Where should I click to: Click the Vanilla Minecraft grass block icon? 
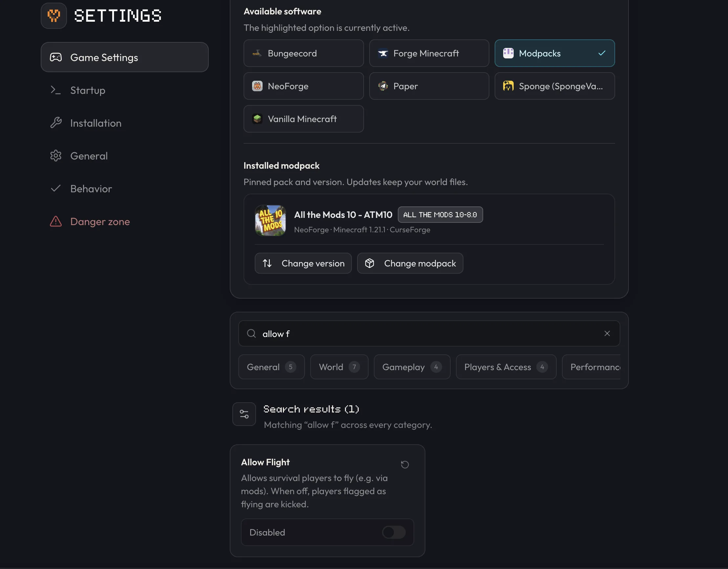[257, 119]
